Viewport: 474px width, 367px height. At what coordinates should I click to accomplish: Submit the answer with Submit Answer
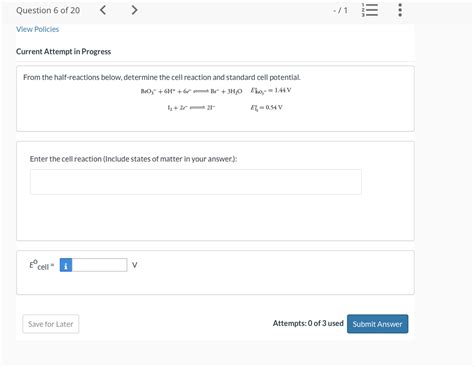pos(377,324)
